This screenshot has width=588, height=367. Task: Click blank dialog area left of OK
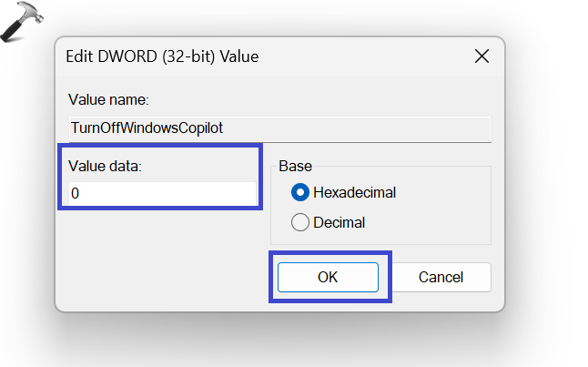pos(164,277)
